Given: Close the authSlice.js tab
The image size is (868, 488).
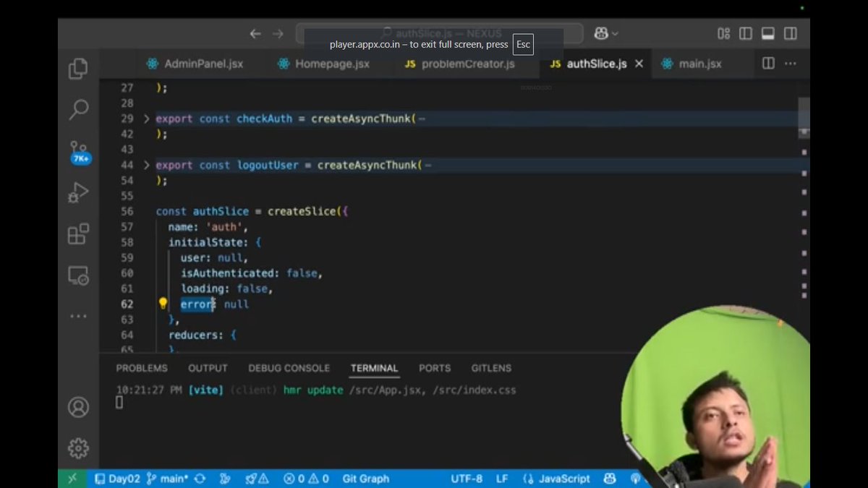Looking at the screenshot, I should tap(639, 64).
